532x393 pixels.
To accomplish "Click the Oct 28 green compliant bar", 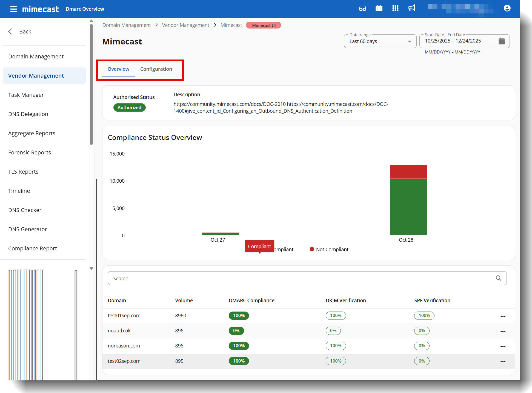I will pyautogui.click(x=408, y=207).
